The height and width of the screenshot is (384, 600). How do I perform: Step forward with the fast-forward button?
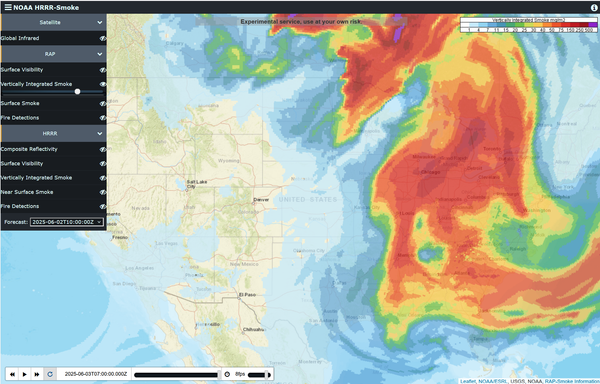37,374
